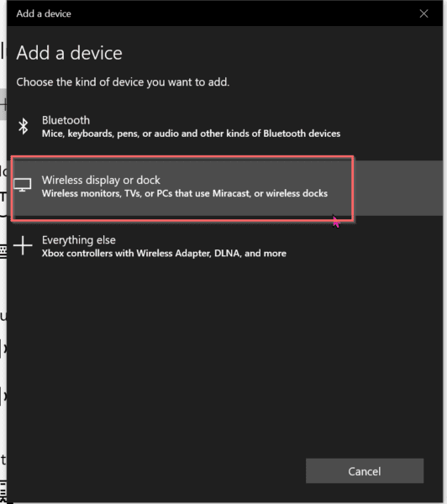This screenshot has height=504, width=447.
Task: Click the keyboard icon fragment behind dialog's left edge
Action: click(x=3, y=251)
